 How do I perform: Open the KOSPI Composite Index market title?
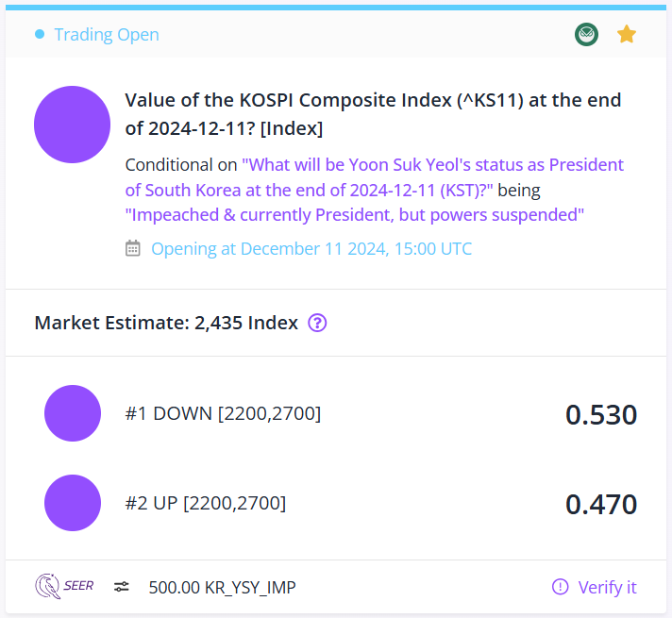[373, 114]
